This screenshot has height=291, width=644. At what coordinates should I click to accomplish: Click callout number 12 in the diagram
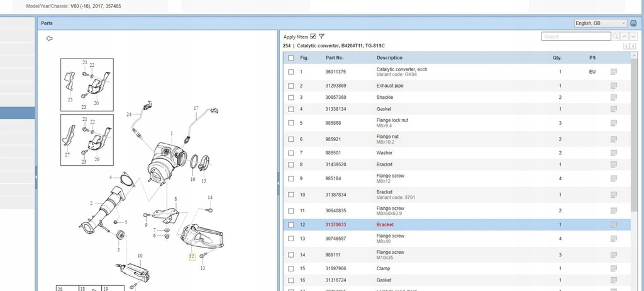(191, 256)
